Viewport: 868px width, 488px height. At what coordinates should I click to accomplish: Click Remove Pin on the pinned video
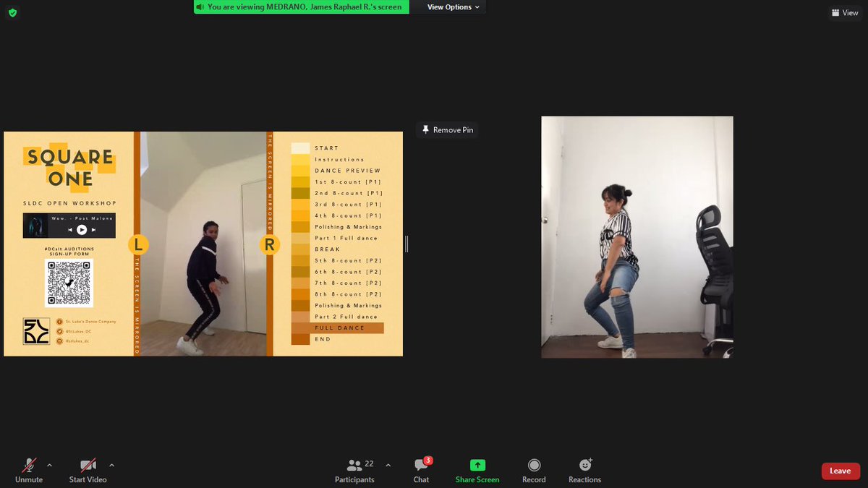[x=448, y=130]
